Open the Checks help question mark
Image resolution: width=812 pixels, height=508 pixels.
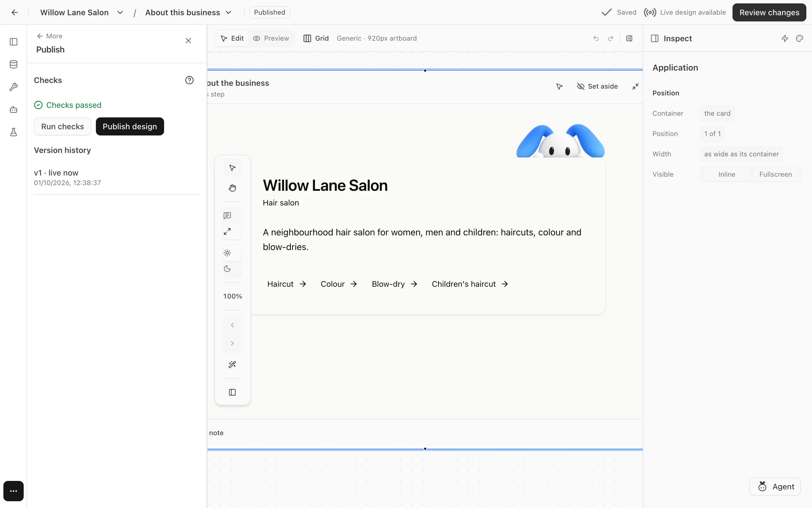[189, 80]
